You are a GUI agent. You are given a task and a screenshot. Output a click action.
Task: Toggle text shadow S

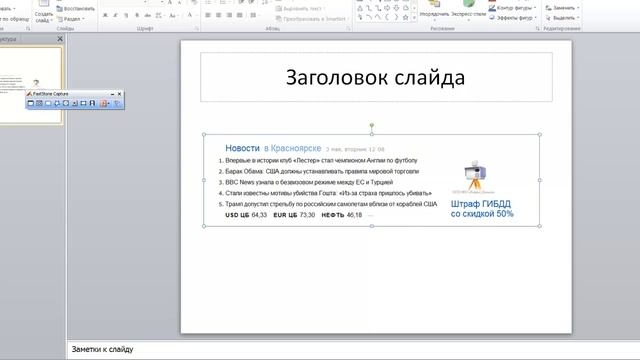click(137, 15)
